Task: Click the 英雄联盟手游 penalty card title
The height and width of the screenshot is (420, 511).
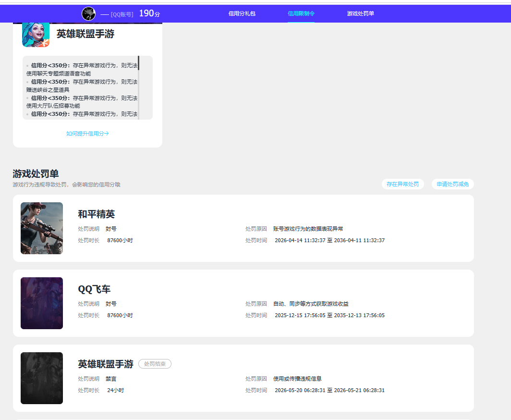Action: click(106, 364)
